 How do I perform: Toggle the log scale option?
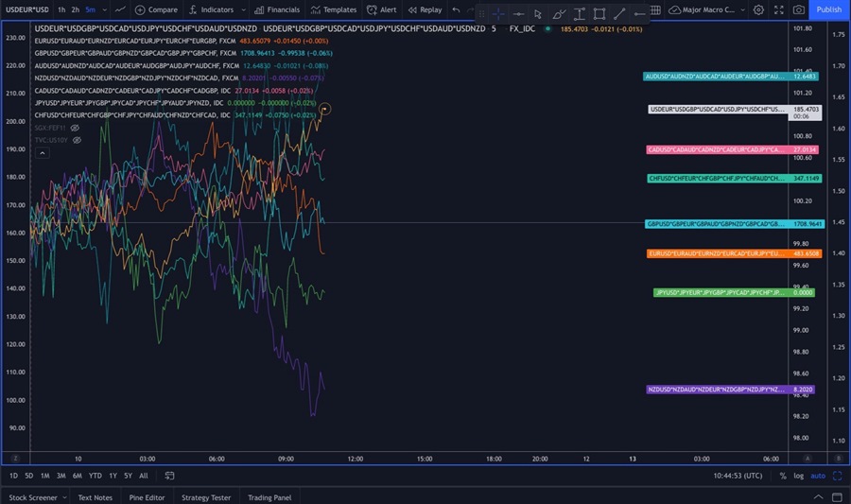(x=798, y=476)
